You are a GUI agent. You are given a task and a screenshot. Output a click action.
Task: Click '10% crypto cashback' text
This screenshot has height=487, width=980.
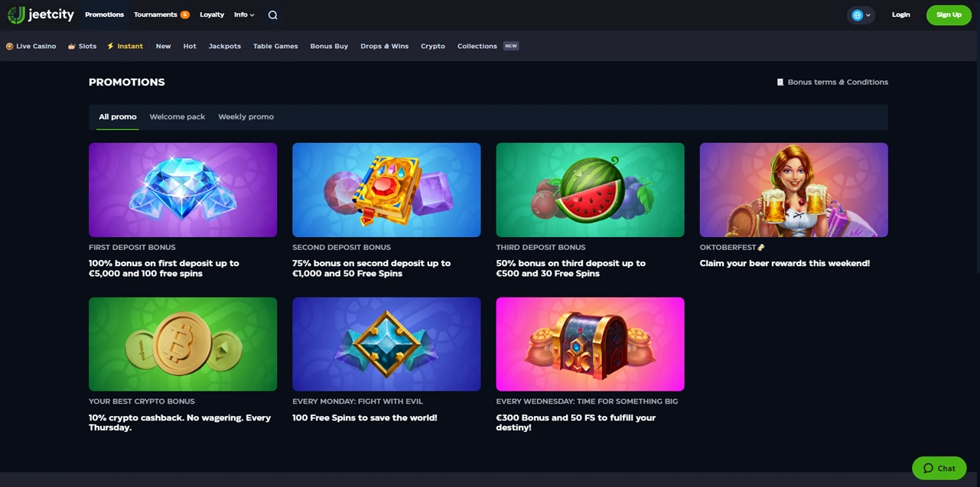click(180, 423)
